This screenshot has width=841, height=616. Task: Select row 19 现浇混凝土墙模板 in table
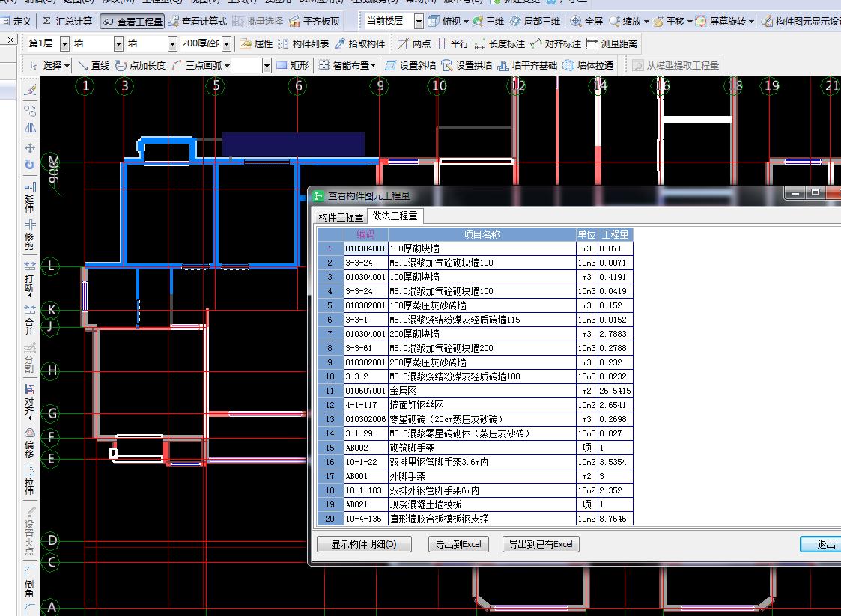tap(475, 504)
